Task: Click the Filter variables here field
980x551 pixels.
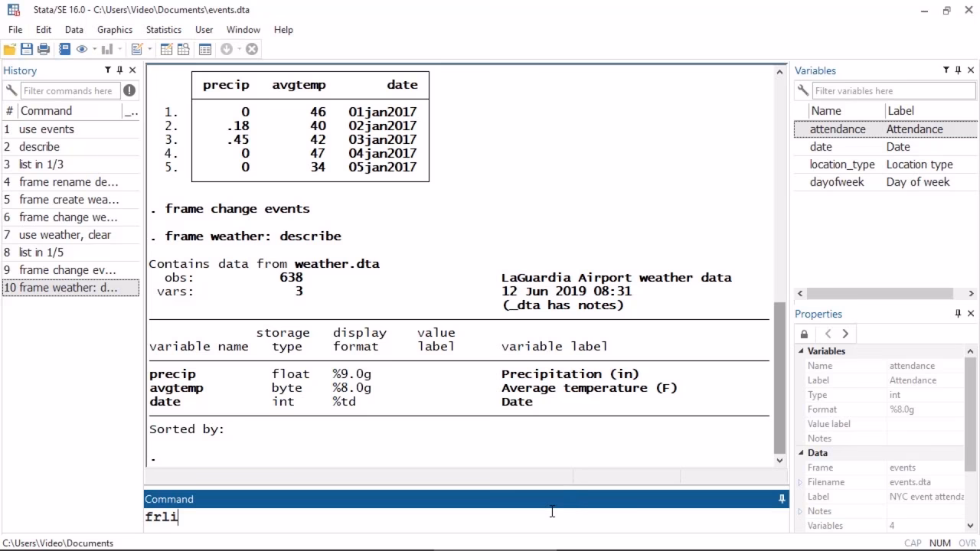Action: [892, 90]
